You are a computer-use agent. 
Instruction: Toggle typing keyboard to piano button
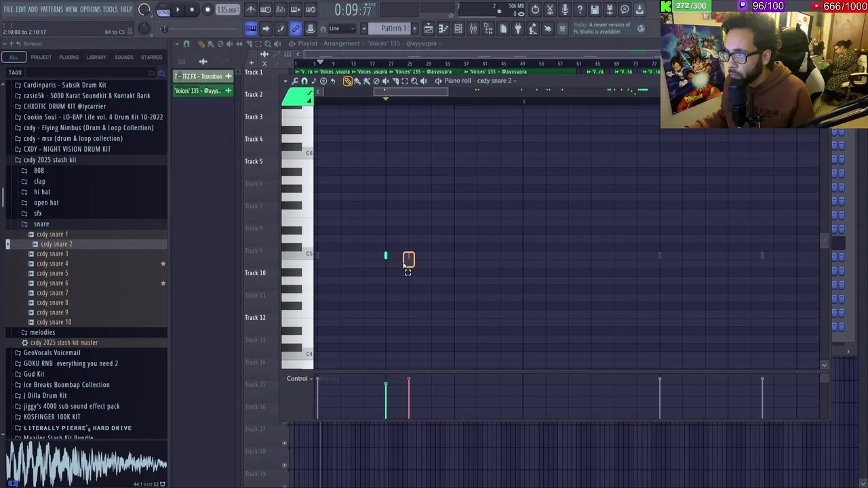tap(250, 28)
